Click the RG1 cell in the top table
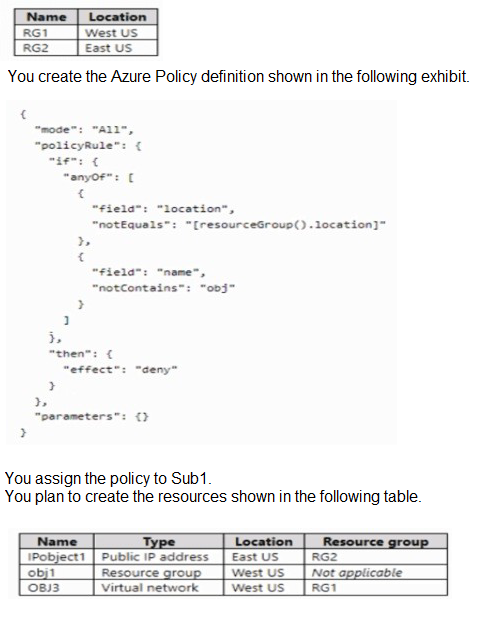This screenshot has width=496, height=636. [46, 32]
